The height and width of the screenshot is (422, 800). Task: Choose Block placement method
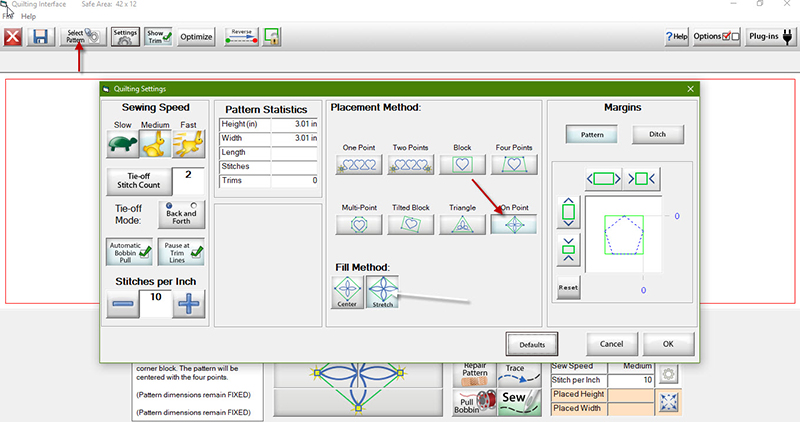pyautogui.click(x=462, y=165)
